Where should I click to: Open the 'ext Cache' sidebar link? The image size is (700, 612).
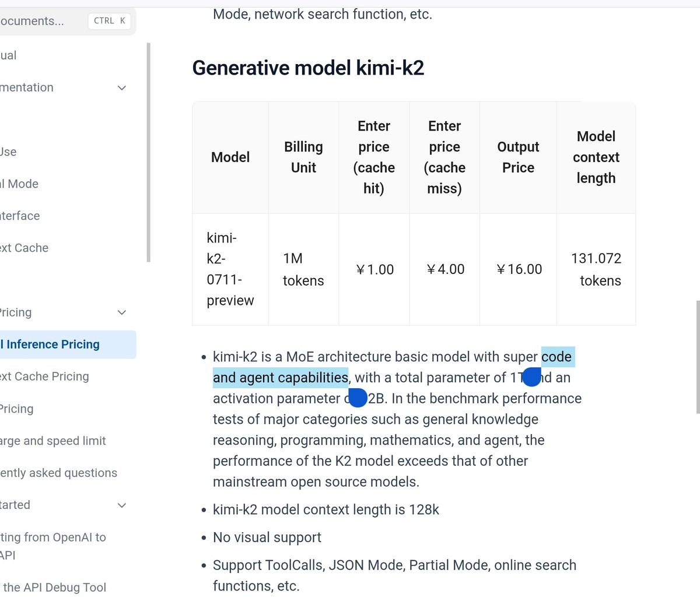click(x=24, y=248)
